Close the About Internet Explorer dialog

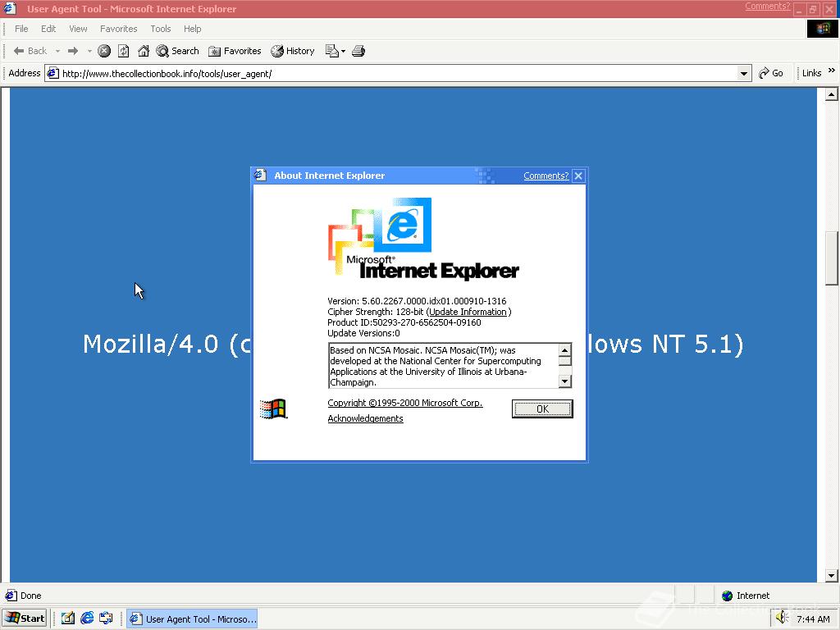tap(578, 176)
